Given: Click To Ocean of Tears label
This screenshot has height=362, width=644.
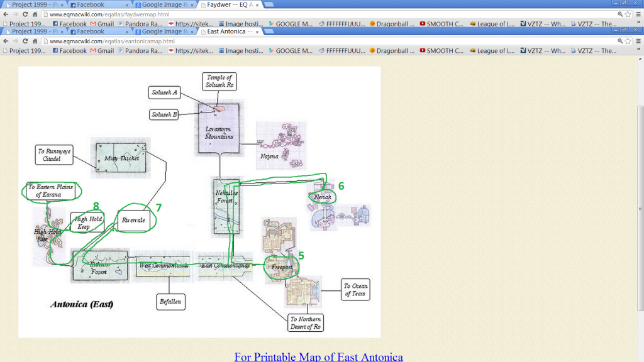Looking at the screenshot, I should coord(355,290).
